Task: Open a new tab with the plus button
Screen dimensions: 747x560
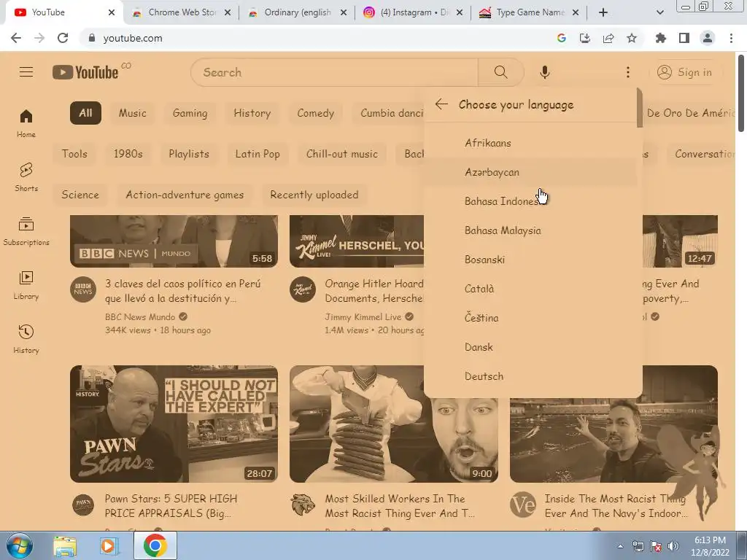Action: click(603, 12)
